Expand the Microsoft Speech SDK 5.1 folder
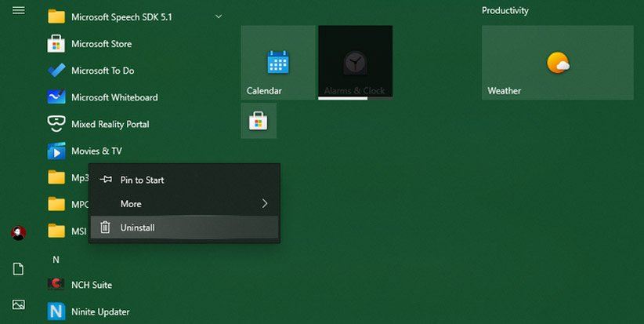Screen dimensions: 644x324 (218, 16)
